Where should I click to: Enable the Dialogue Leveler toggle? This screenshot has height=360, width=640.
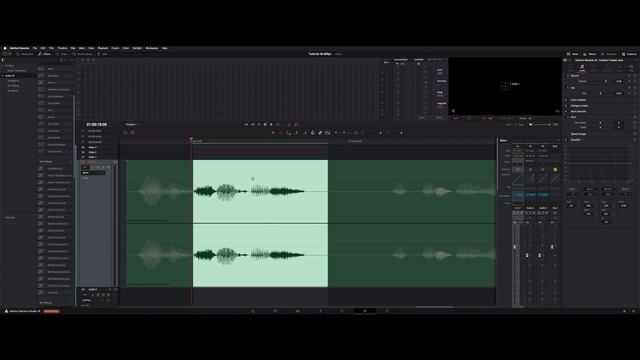pos(567,106)
